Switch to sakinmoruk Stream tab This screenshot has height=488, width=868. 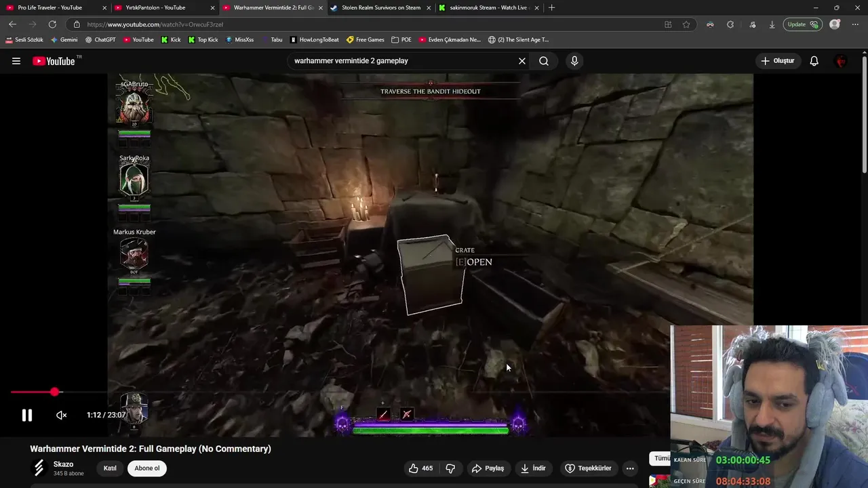click(488, 7)
